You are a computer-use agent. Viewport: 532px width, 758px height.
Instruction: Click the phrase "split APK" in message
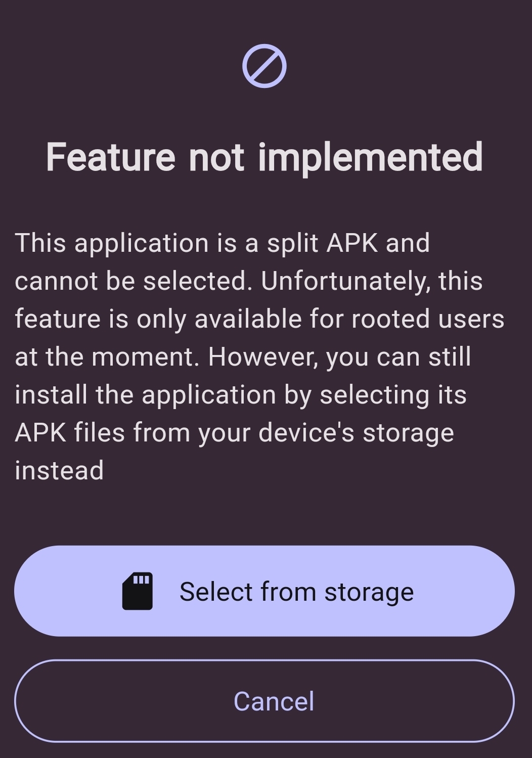point(322,243)
